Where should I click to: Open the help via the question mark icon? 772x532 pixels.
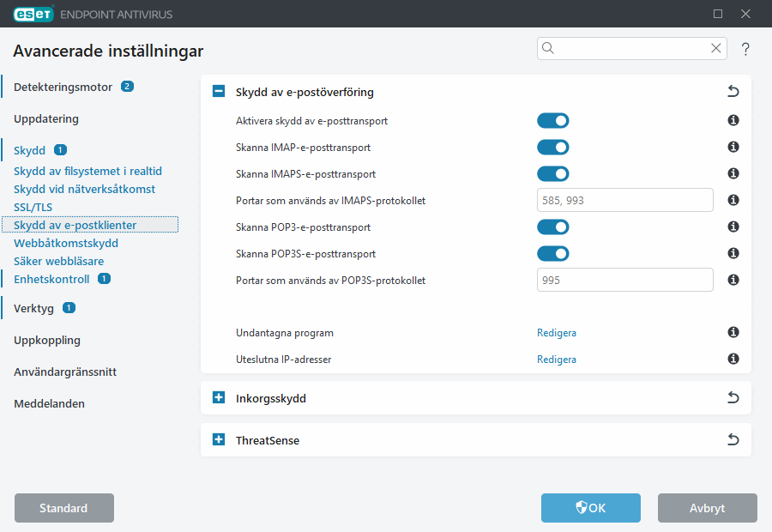(745, 49)
